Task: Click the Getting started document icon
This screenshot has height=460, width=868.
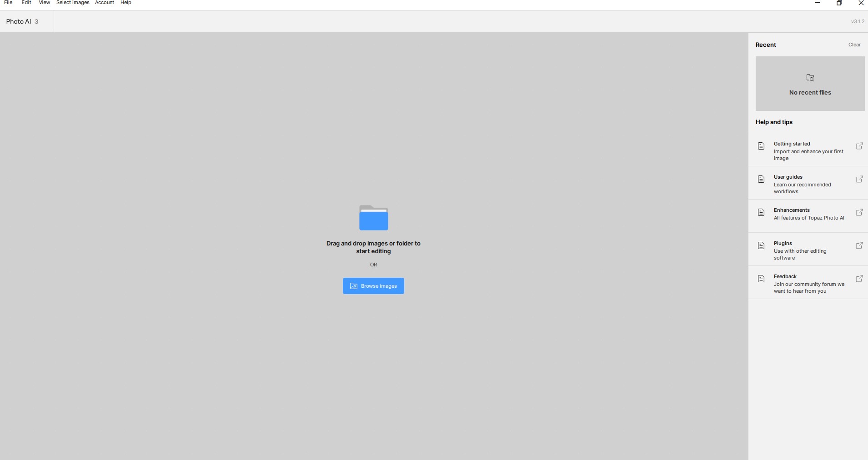Action: pyautogui.click(x=761, y=146)
